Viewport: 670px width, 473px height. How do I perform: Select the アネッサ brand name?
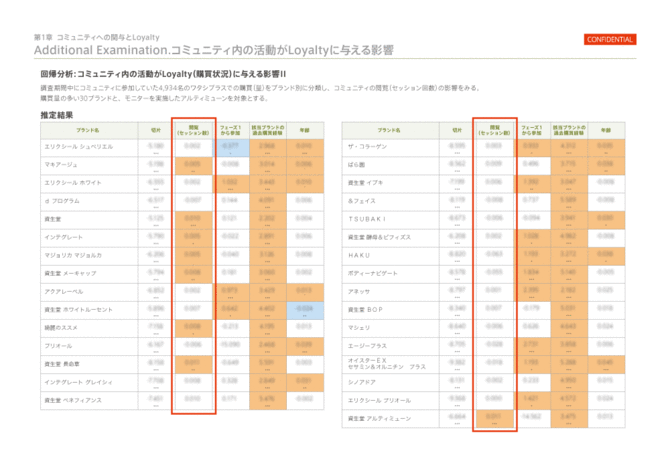[359, 291]
